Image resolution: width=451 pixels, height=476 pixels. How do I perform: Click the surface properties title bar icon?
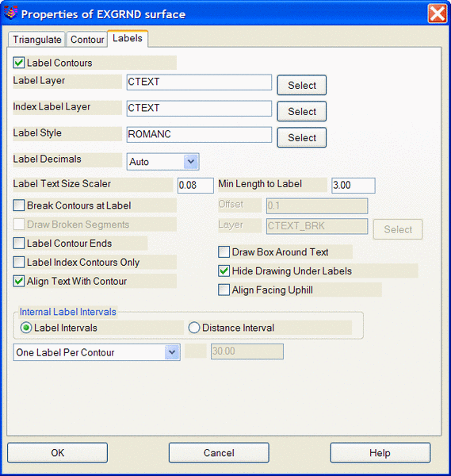10,13
